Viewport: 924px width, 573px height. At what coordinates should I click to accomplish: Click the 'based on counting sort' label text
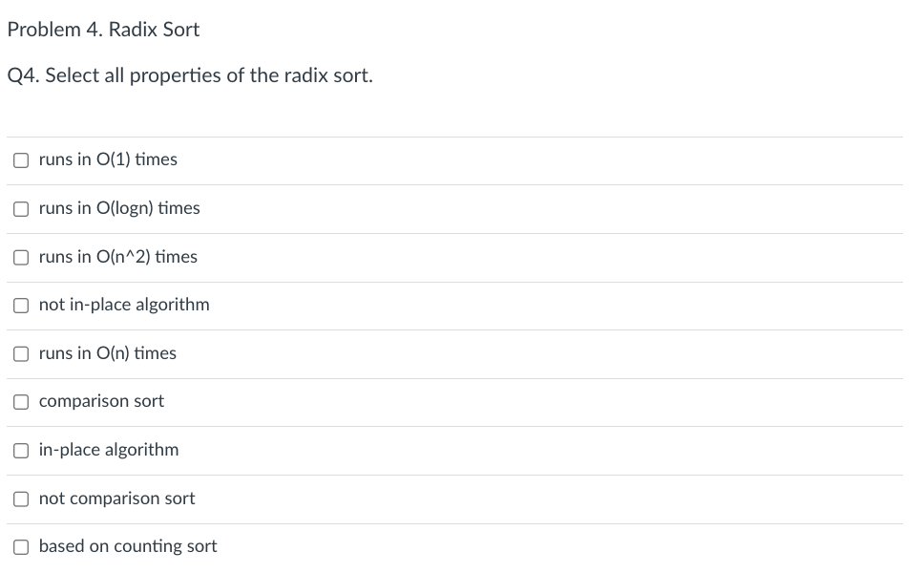(x=128, y=546)
